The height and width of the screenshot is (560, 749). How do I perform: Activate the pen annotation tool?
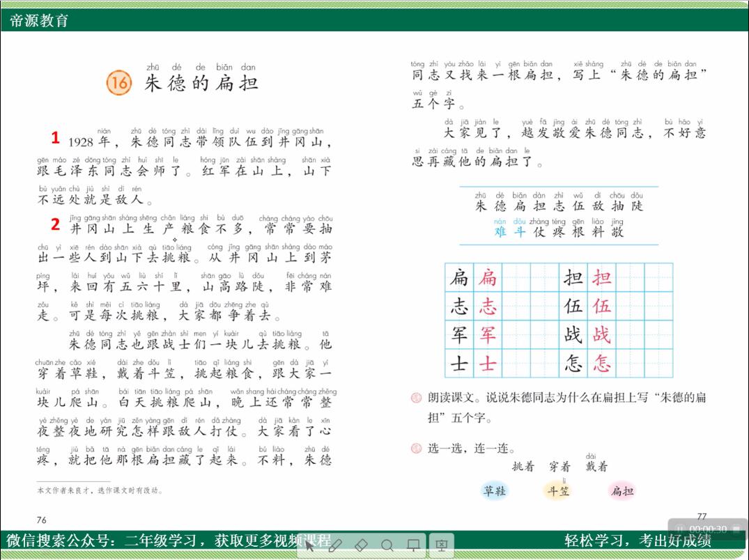click(335, 545)
